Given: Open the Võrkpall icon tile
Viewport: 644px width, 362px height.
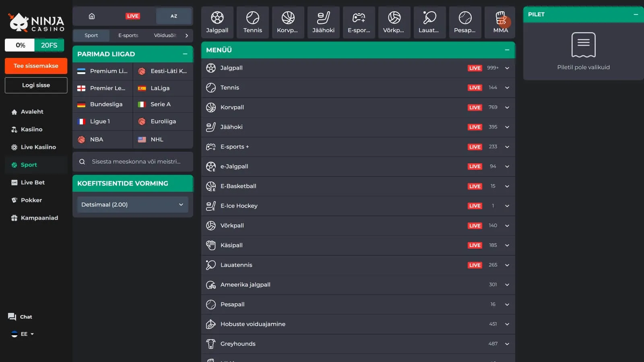Looking at the screenshot, I should pyautogui.click(x=394, y=22).
